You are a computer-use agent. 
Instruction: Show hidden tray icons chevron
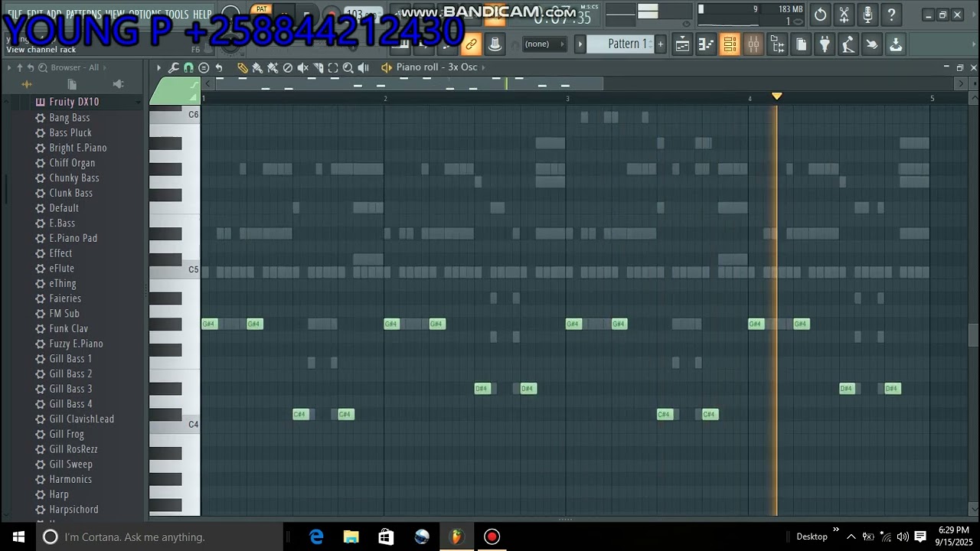coord(851,536)
